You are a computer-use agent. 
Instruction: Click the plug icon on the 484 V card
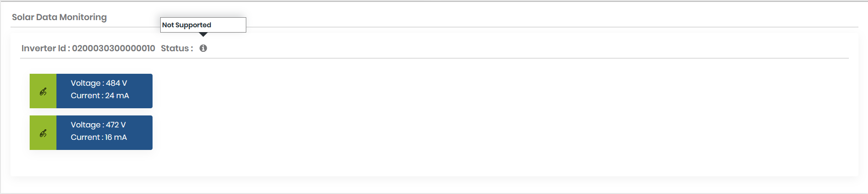43,91
